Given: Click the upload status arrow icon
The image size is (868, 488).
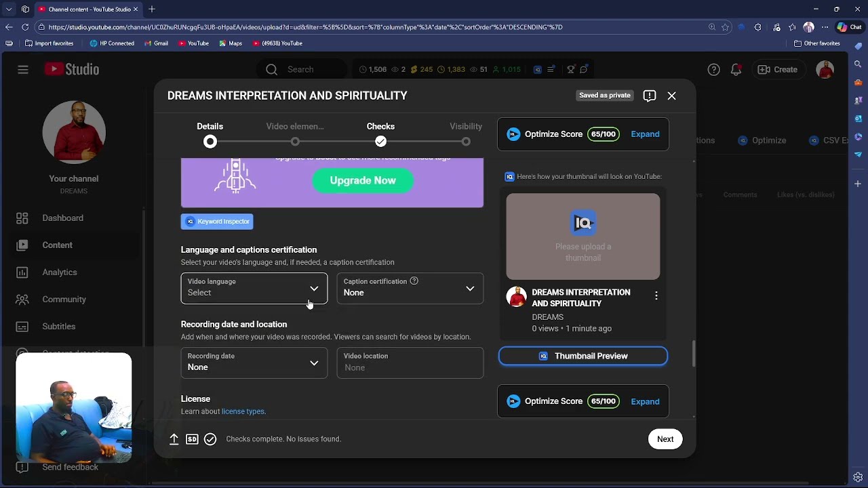Looking at the screenshot, I should tap(174, 439).
